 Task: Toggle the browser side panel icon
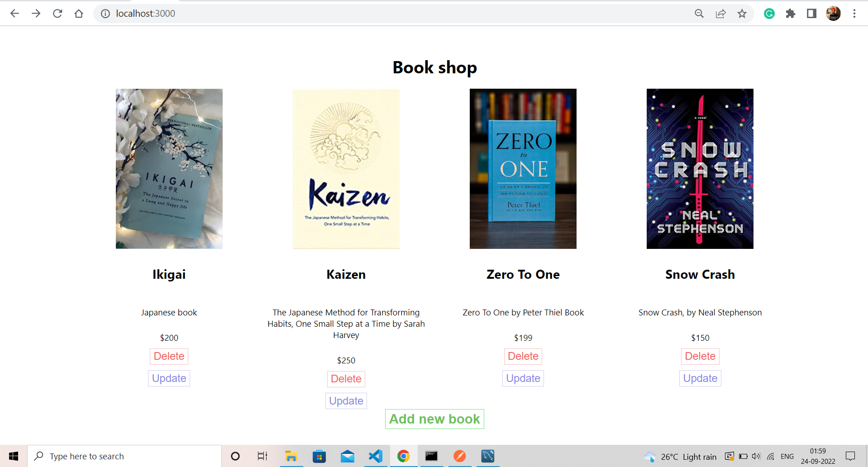coord(811,14)
